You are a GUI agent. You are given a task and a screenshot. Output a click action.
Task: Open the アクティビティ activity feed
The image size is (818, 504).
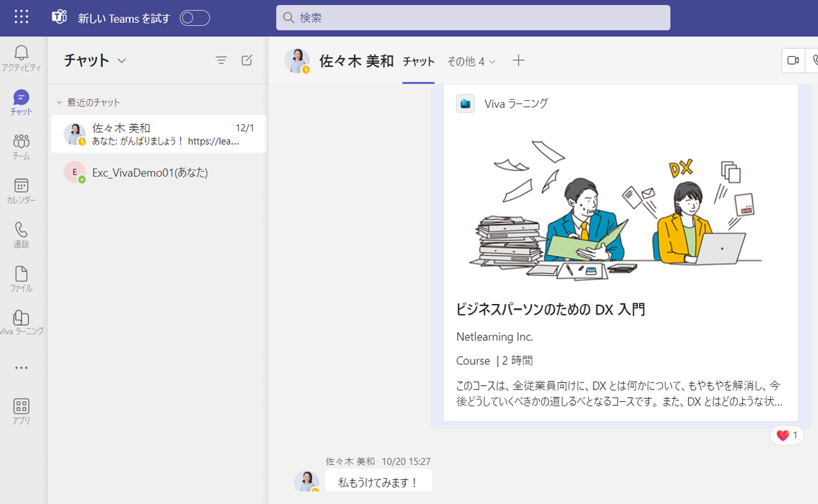tap(22, 58)
